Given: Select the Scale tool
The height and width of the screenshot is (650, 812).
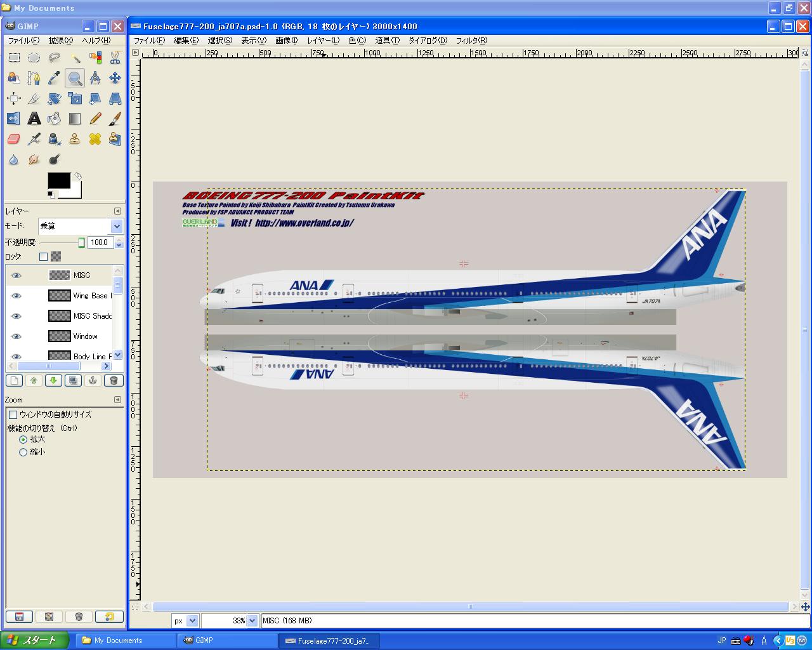Looking at the screenshot, I should point(75,98).
